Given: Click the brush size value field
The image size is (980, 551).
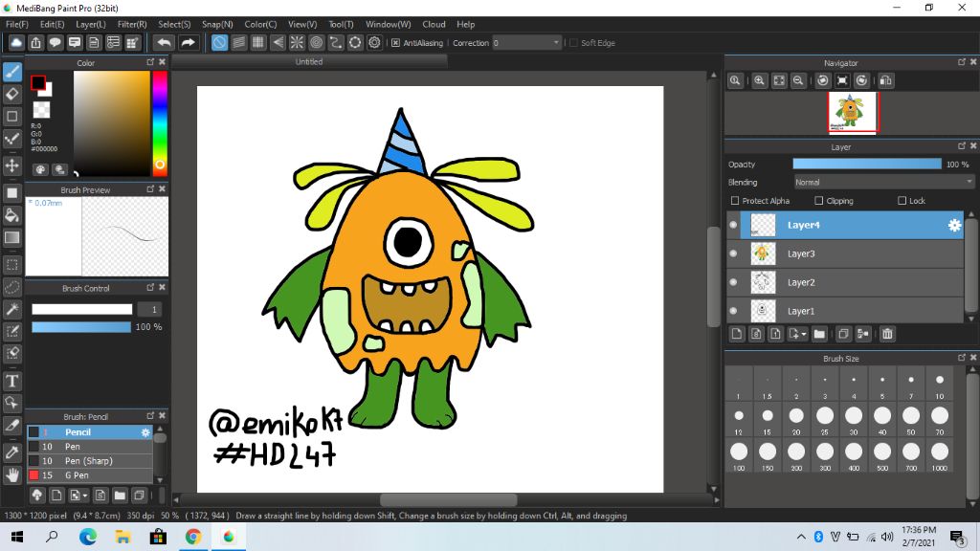Looking at the screenshot, I should [149, 309].
